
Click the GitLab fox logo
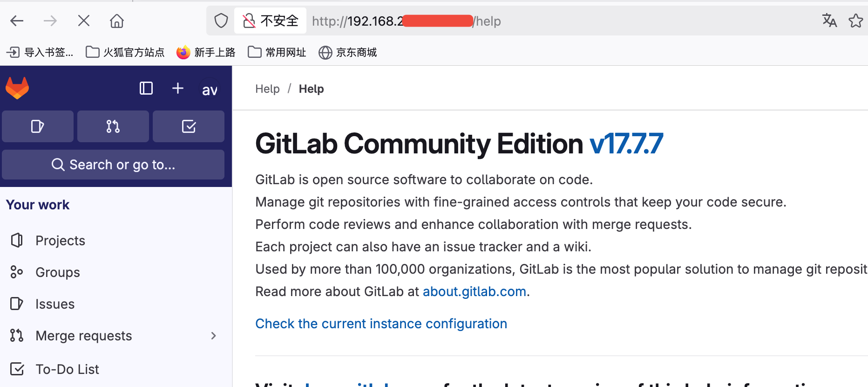point(17,88)
